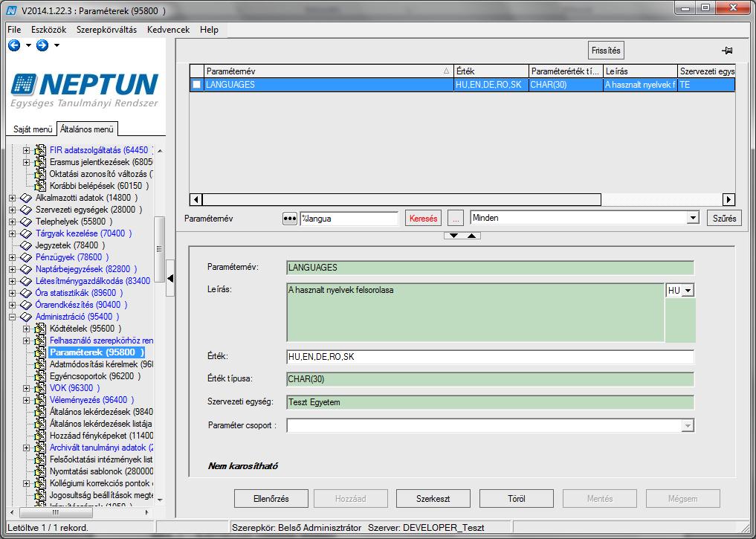The image size is (756, 539).
Task: Click the Jegyzetek folder icon
Action: (26, 245)
